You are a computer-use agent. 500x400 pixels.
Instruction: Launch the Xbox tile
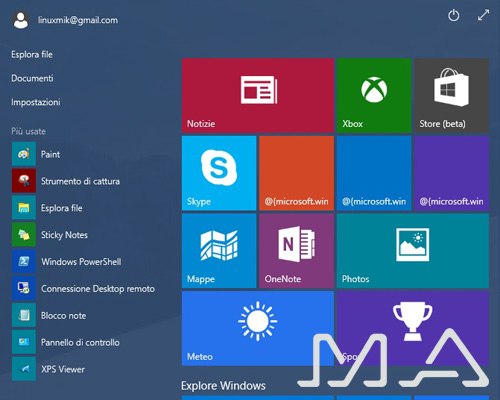[x=374, y=96]
